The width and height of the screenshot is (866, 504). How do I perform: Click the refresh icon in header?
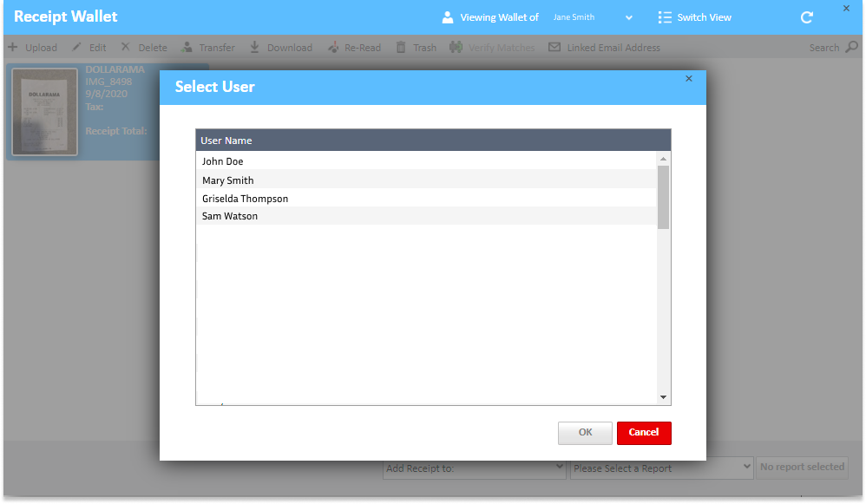807,17
